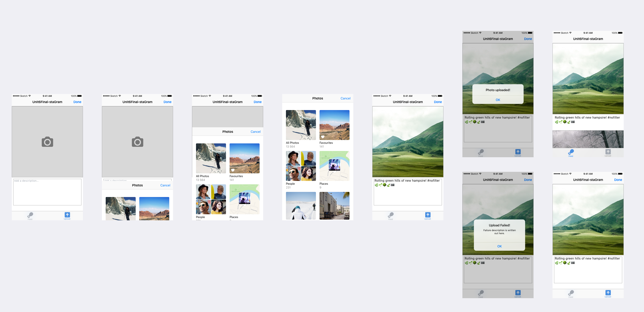
Task: Click camera icon above empty 'Add a description' box
Action: pos(47,142)
